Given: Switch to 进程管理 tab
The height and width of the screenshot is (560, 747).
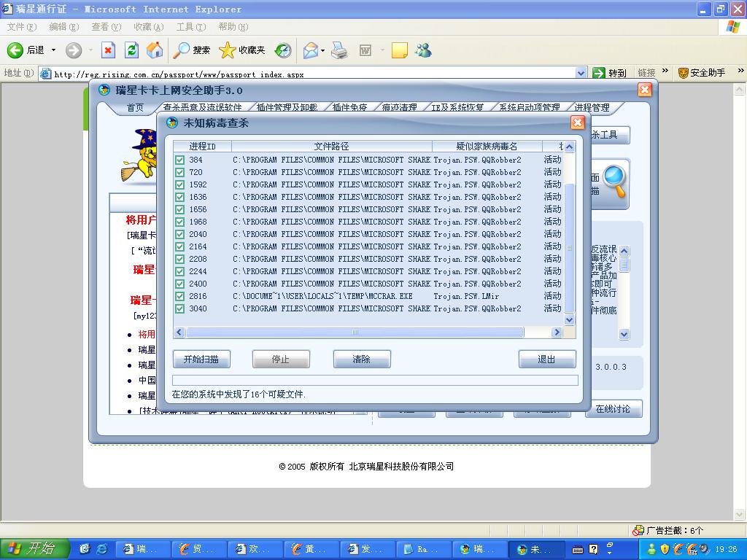Looking at the screenshot, I should click(592, 107).
